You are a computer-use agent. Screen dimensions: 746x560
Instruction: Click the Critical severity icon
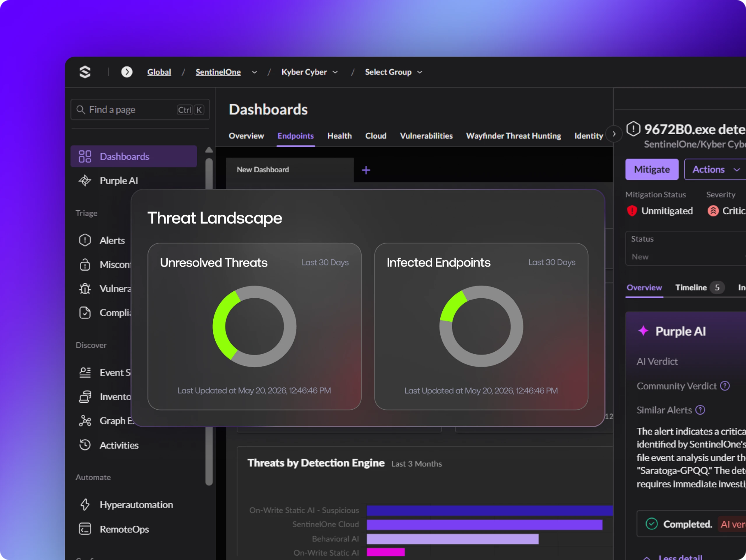[713, 211]
